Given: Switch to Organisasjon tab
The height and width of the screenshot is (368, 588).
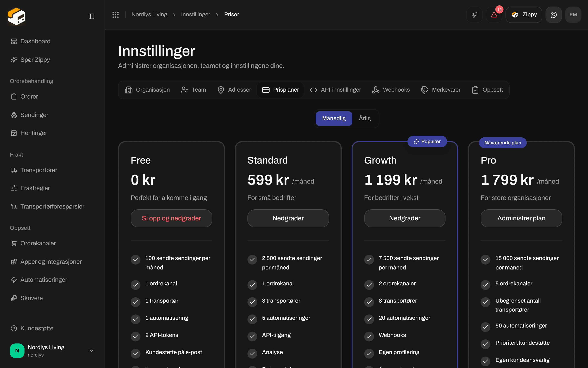Looking at the screenshot, I should click(147, 90).
